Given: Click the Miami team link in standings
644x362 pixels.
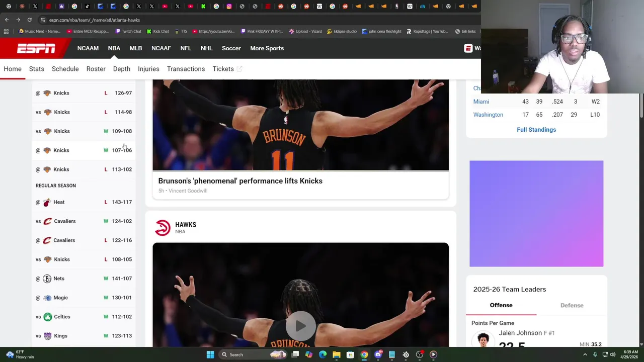Looking at the screenshot, I should coord(481,102).
